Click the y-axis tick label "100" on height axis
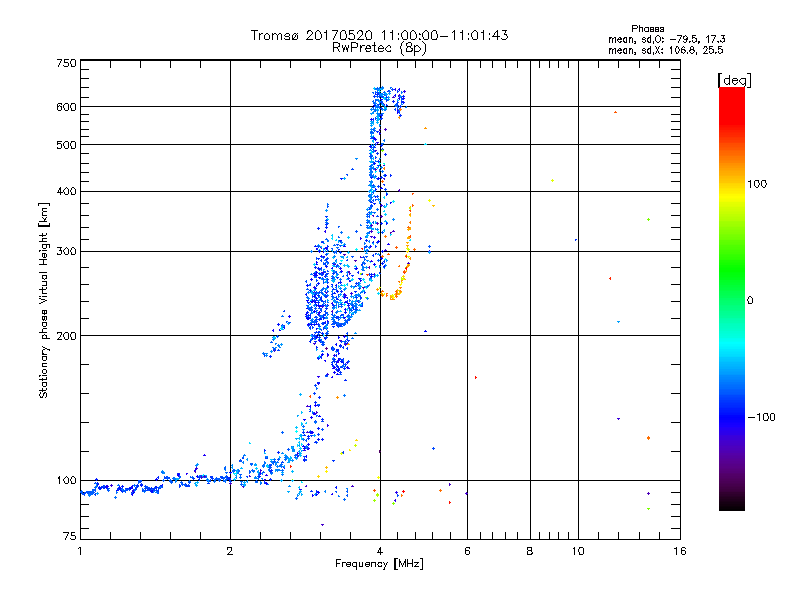Viewport: 800px width, 600px height. [66, 481]
